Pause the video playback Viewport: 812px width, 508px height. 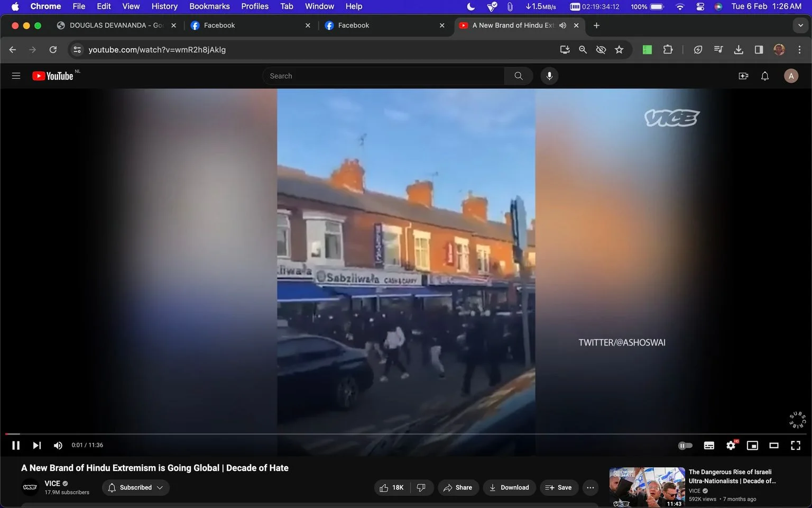16,446
